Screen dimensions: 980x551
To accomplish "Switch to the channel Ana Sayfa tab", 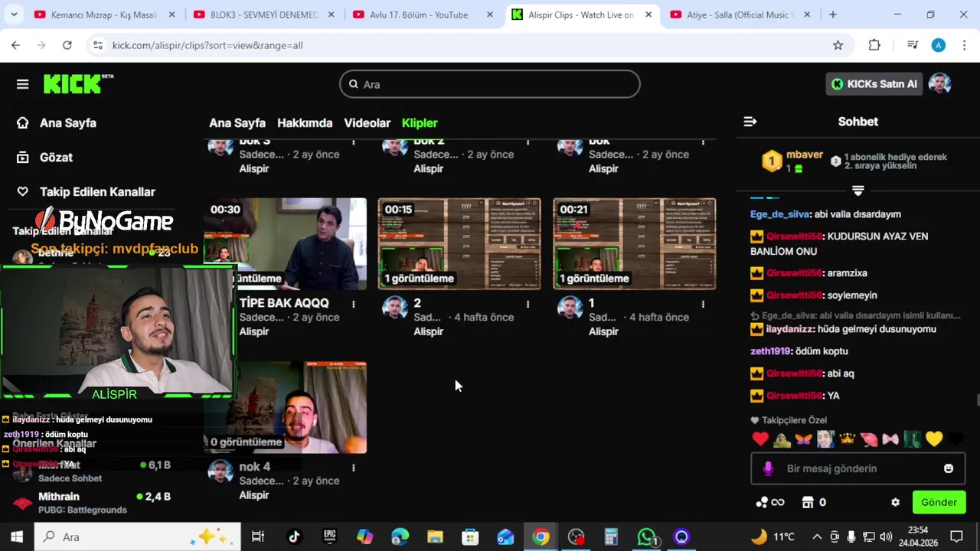I will pos(237,122).
